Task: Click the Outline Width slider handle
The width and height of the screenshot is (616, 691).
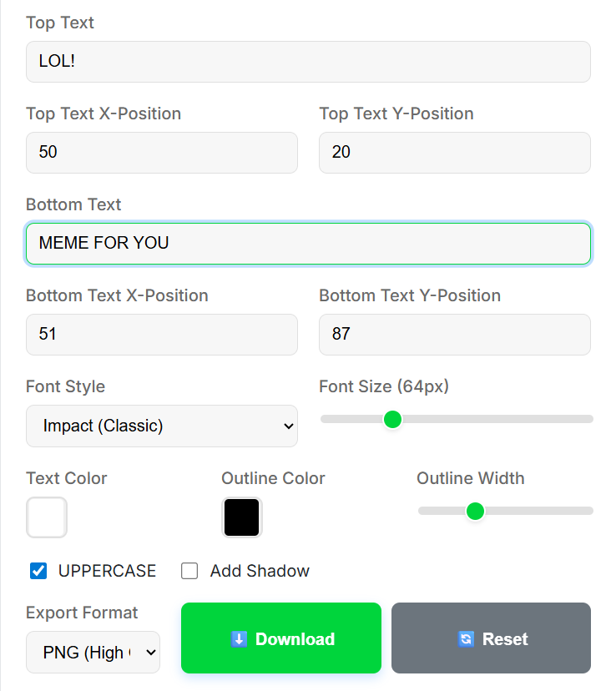Action: [x=475, y=511]
